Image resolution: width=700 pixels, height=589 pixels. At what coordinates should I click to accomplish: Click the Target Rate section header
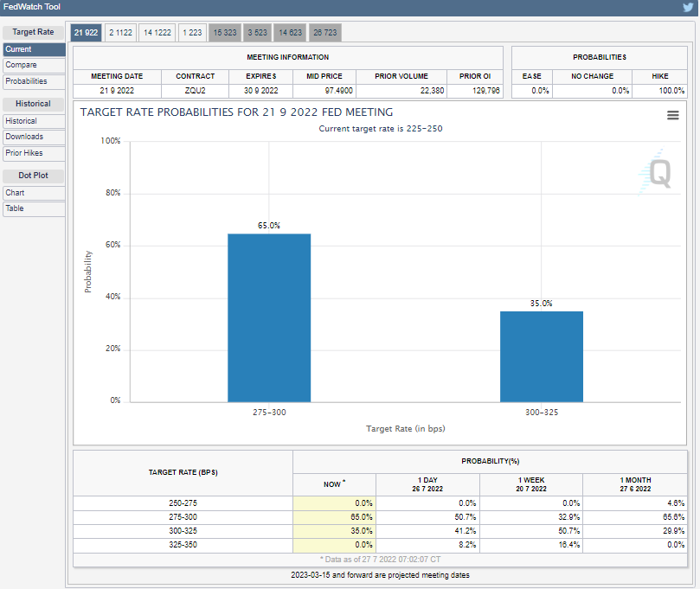click(x=33, y=32)
